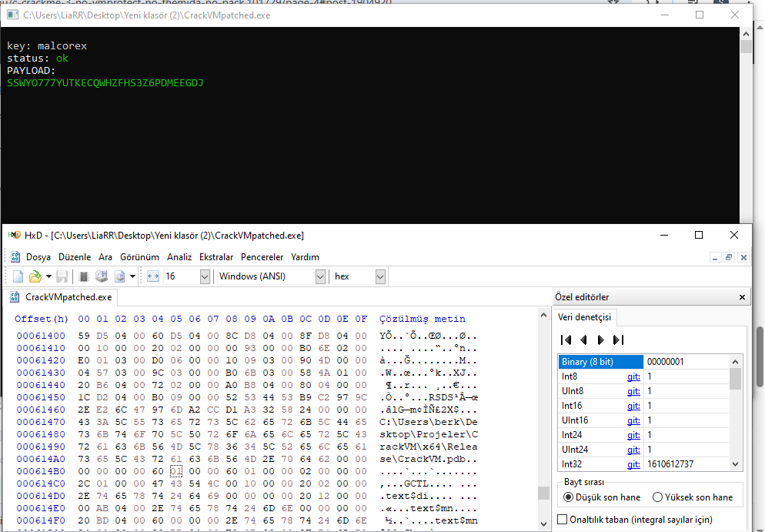The height and width of the screenshot is (532, 765).
Task: Expand the open file dropdown arrow
Action: pos(48,276)
